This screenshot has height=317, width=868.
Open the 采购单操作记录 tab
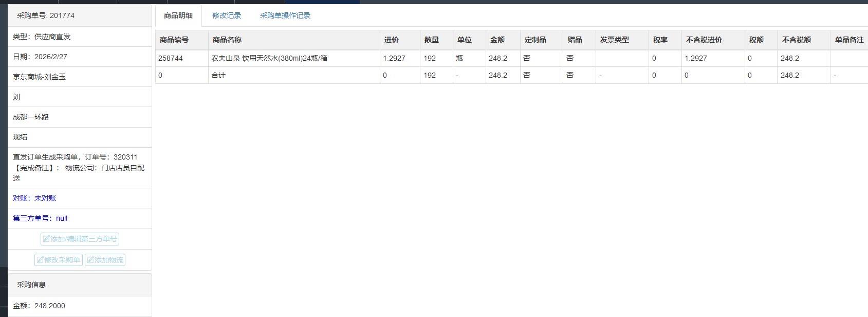pyautogui.click(x=285, y=15)
